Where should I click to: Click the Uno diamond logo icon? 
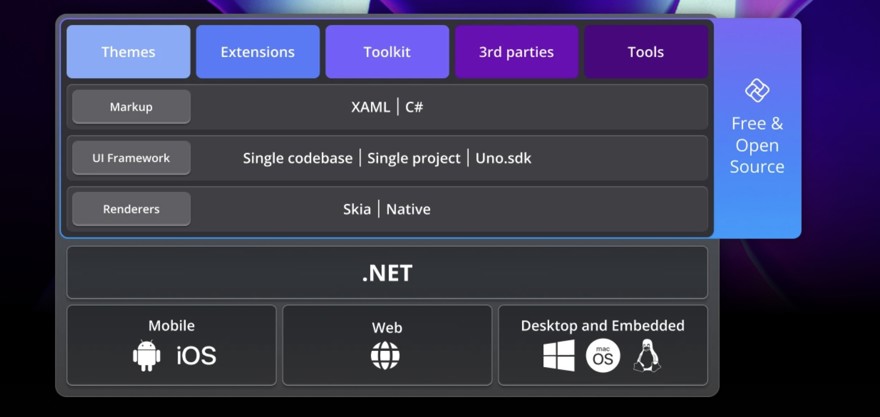tap(757, 91)
